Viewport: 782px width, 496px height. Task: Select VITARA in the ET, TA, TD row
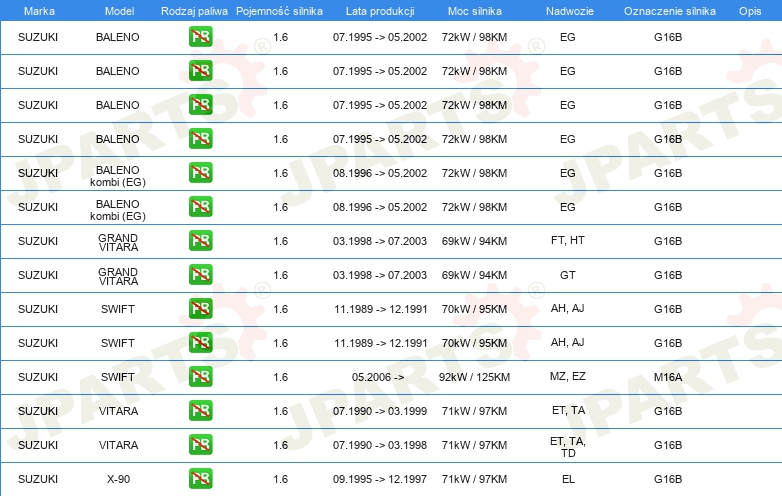[x=118, y=445]
